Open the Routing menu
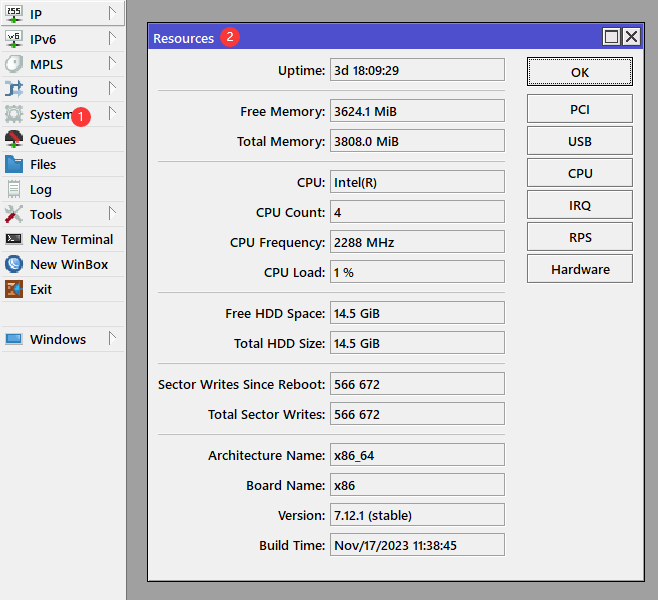Image resolution: width=658 pixels, height=600 pixels. coord(63,89)
